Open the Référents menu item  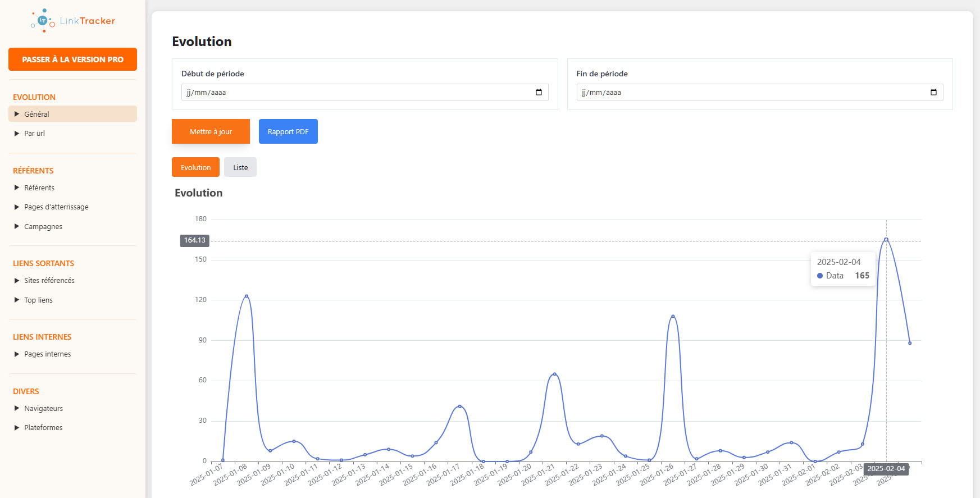(x=72, y=188)
